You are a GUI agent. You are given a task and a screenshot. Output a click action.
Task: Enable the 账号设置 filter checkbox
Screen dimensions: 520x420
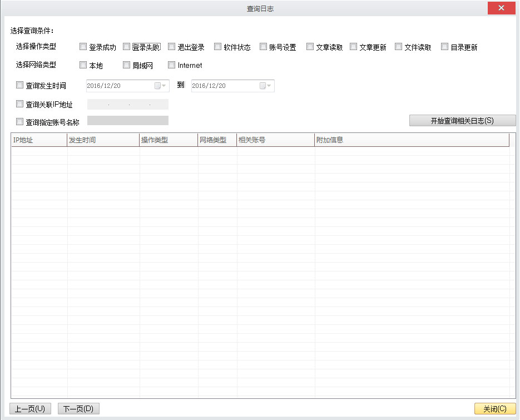pyautogui.click(x=264, y=47)
